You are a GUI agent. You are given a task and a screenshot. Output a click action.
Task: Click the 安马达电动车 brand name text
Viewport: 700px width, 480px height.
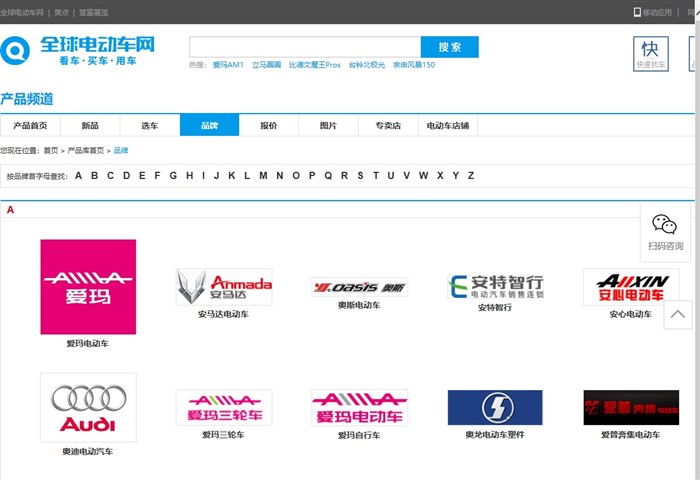pos(223,314)
